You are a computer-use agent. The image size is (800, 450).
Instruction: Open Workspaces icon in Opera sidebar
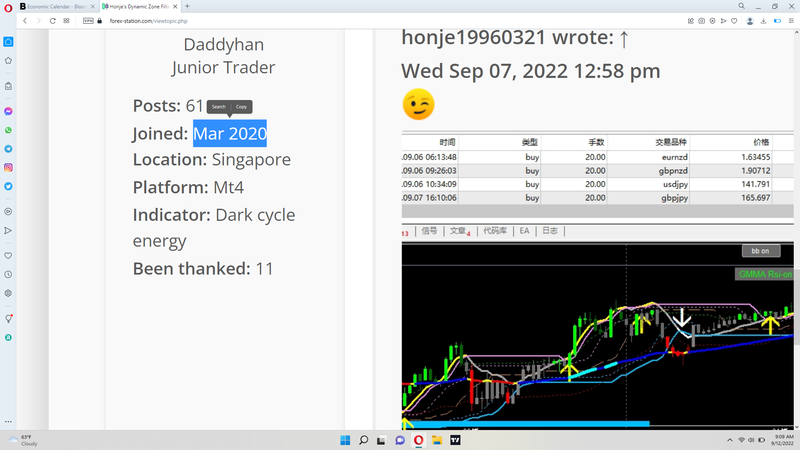pyautogui.click(x=8, y=42)
